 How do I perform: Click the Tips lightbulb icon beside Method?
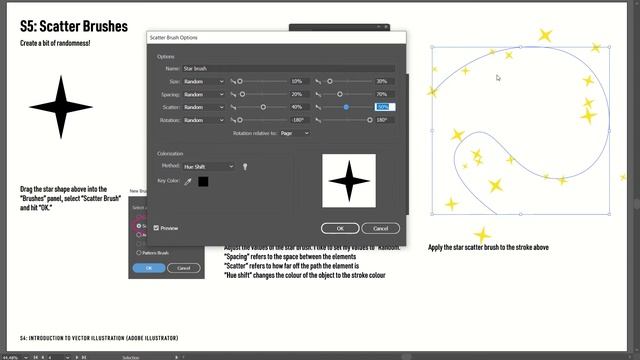tap(245, 167)
